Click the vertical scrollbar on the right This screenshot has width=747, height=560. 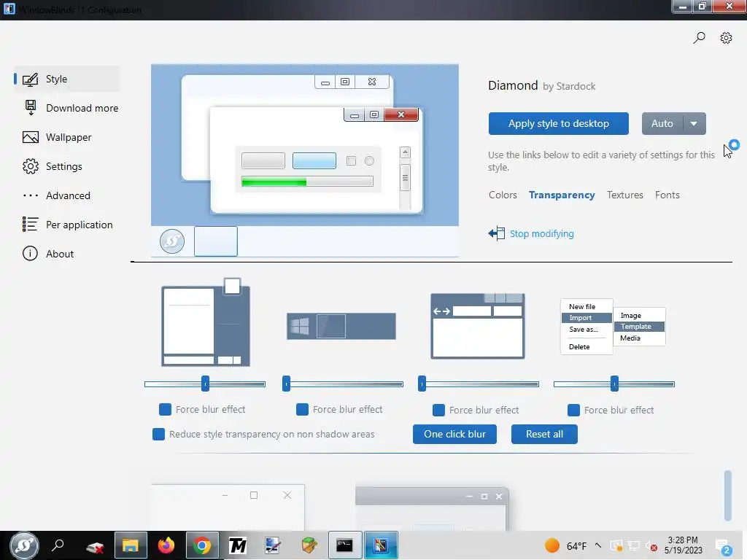coord(727,496)
